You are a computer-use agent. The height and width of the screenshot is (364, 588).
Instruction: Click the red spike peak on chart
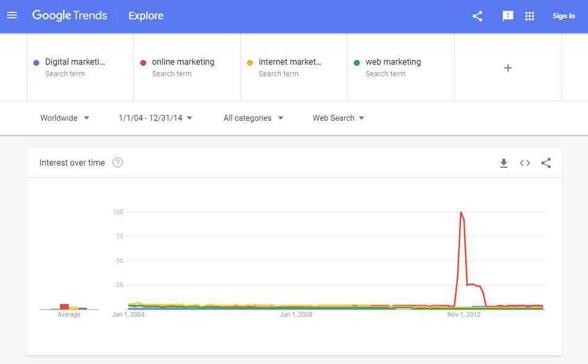tap(461, 212)
